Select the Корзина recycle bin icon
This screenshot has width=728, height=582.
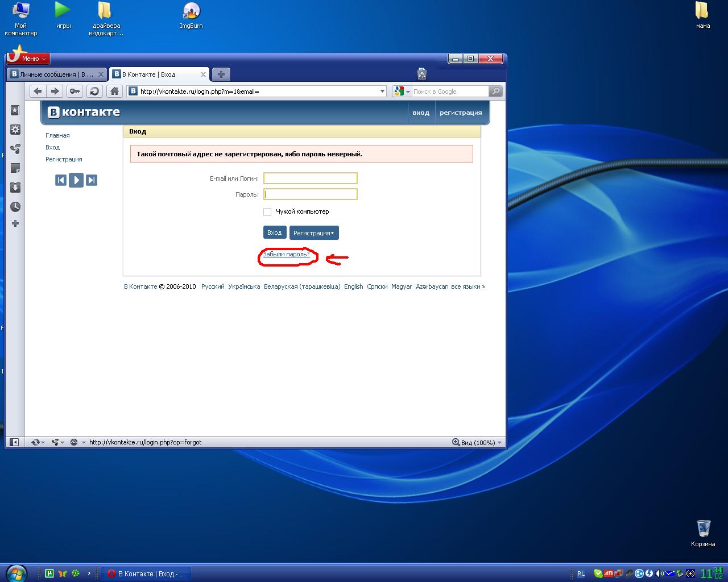(703, 534)
